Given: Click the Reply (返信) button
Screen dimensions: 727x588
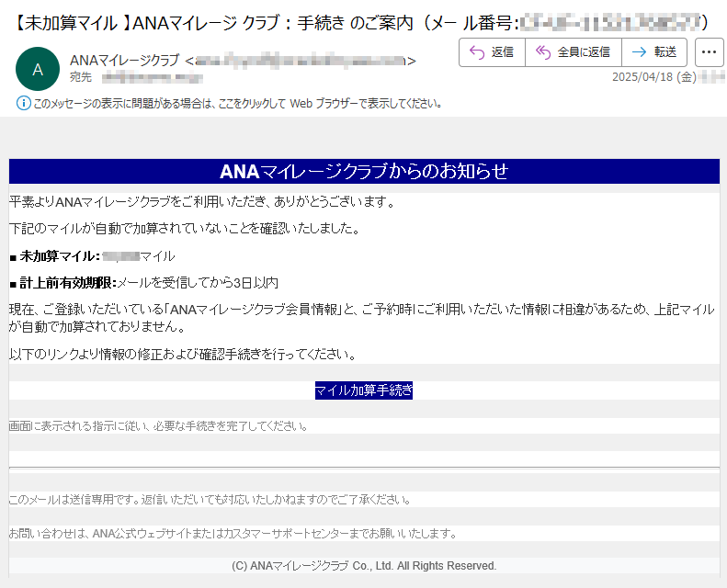Looking at the screenshot, I should 492,52.
